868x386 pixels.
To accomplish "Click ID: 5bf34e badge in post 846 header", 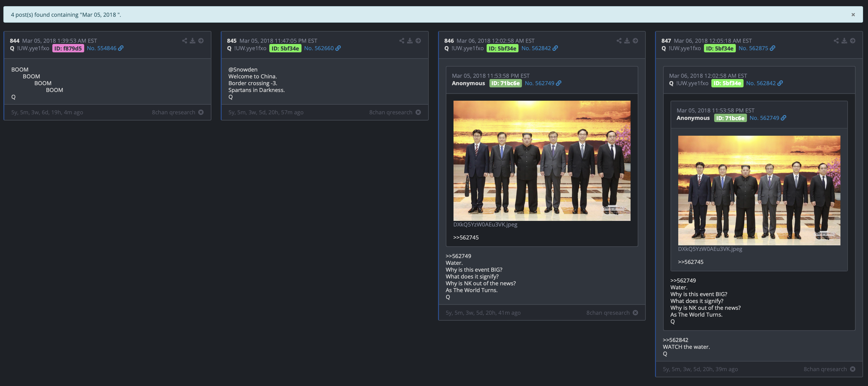I will tap(502, 48).
